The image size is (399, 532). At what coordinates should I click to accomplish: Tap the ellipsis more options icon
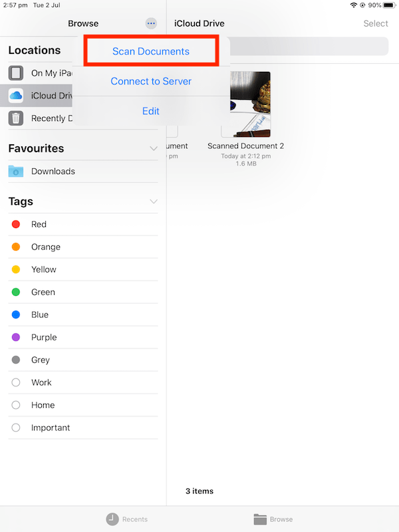tap(151, 23)
